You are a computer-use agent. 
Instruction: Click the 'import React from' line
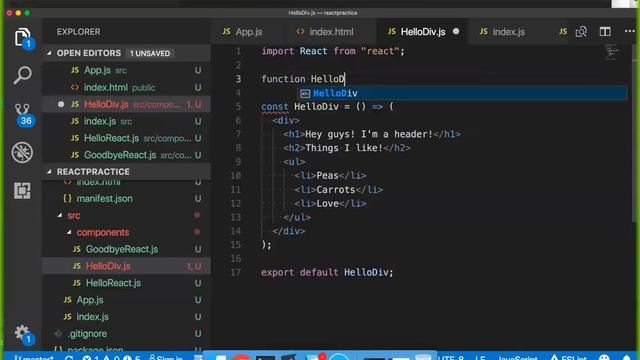tap(333, 51)
